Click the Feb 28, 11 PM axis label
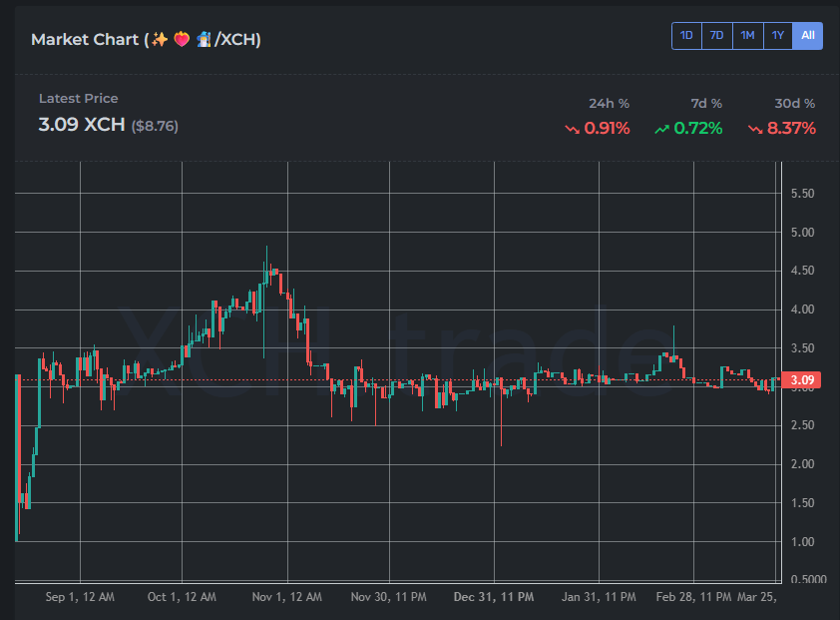840x620 pixels. coord(693,597)
